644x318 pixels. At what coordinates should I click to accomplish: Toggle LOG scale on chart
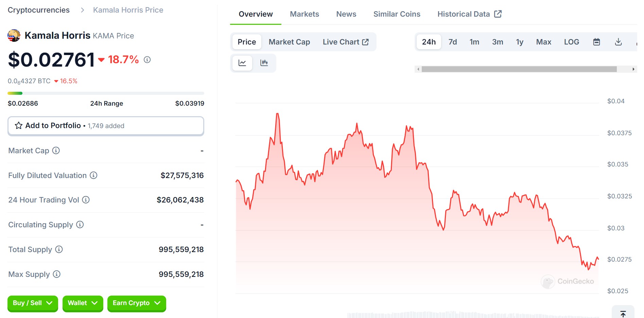pyautogui.click(x=571, y=42)
